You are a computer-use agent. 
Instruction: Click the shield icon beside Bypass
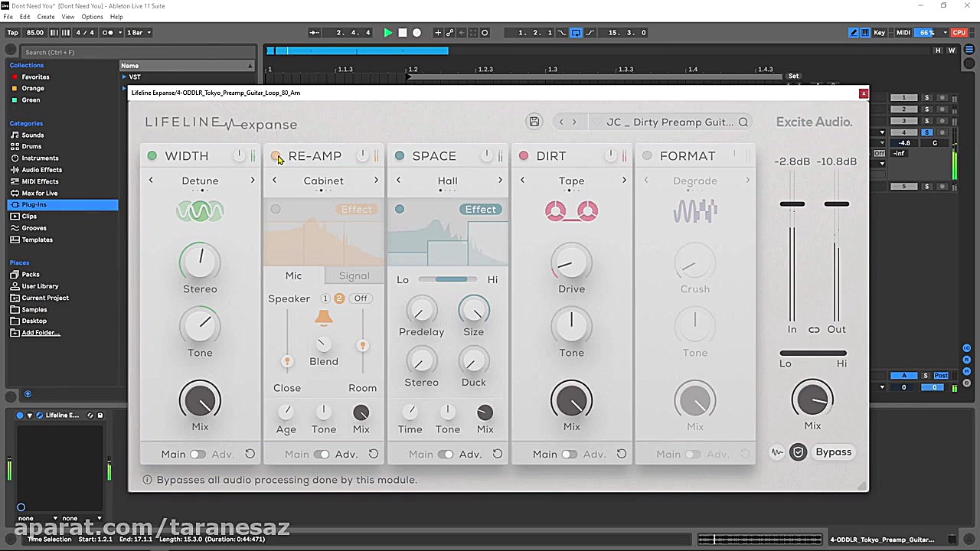coord(798,452)
